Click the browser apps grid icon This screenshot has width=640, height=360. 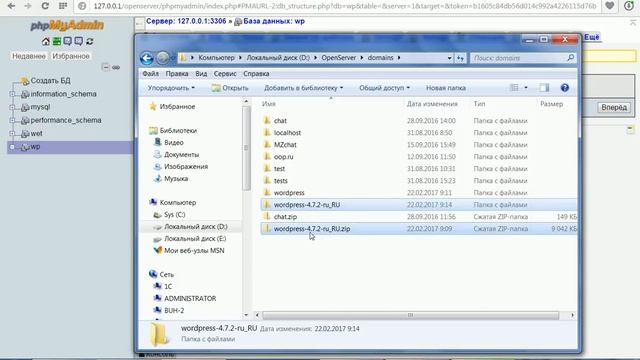click(x=63, y=6)
